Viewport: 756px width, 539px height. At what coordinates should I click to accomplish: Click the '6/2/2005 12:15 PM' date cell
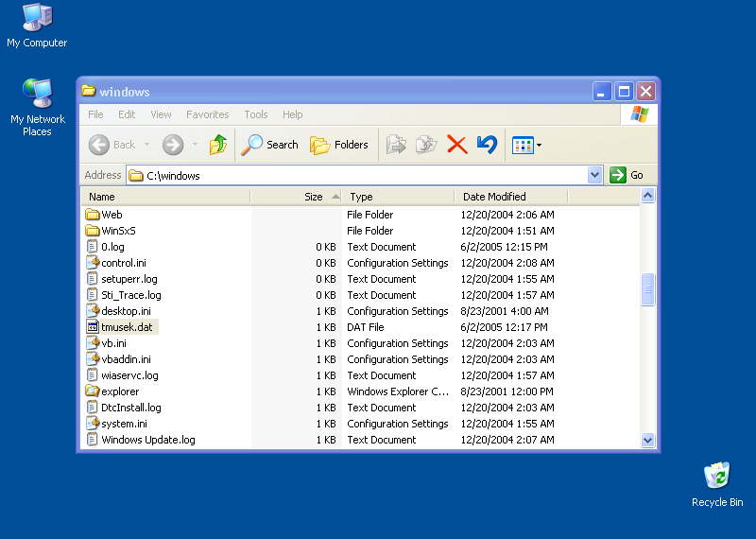pos(504,247)
